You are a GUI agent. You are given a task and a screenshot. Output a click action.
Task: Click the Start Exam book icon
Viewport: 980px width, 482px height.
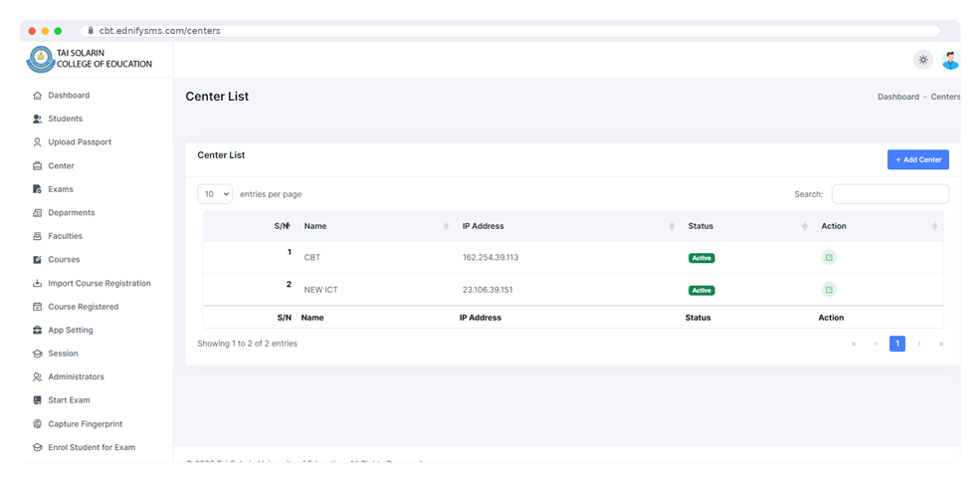click(37, 400)
